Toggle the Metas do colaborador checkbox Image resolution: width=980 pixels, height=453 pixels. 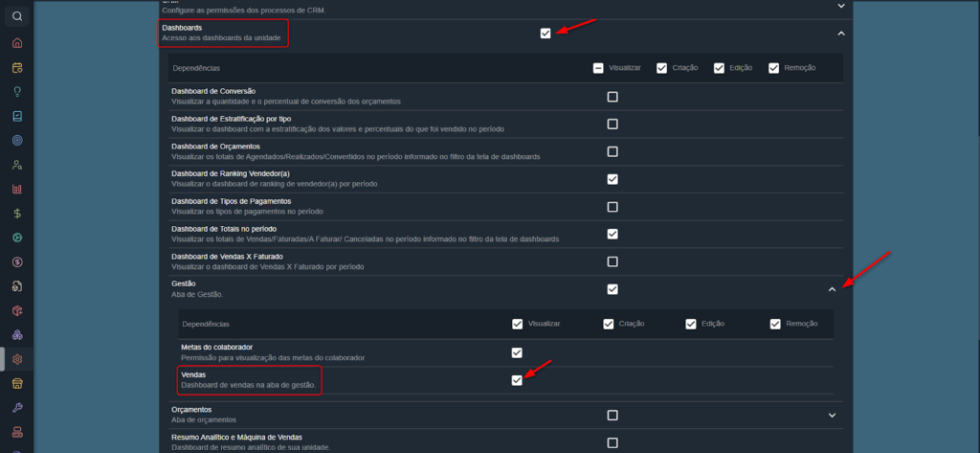[517, 352]
